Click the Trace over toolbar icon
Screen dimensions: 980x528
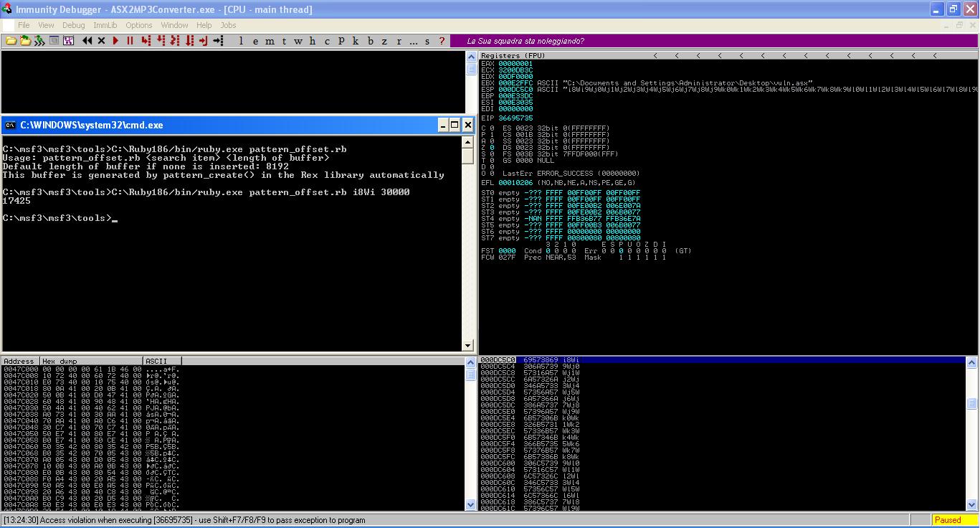click(189, 41)
